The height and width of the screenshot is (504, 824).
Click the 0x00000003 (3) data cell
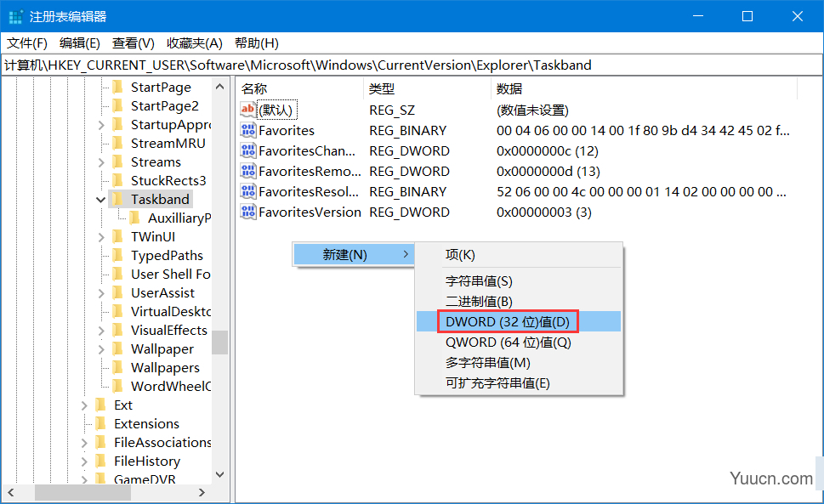pyautogui.click(x=544, y=212)
